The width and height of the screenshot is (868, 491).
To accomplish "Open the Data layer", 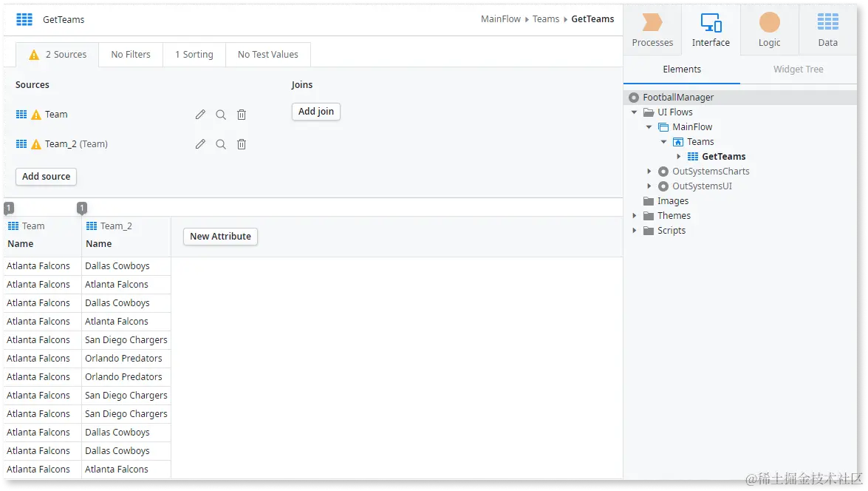I will (x=827, y=30).
